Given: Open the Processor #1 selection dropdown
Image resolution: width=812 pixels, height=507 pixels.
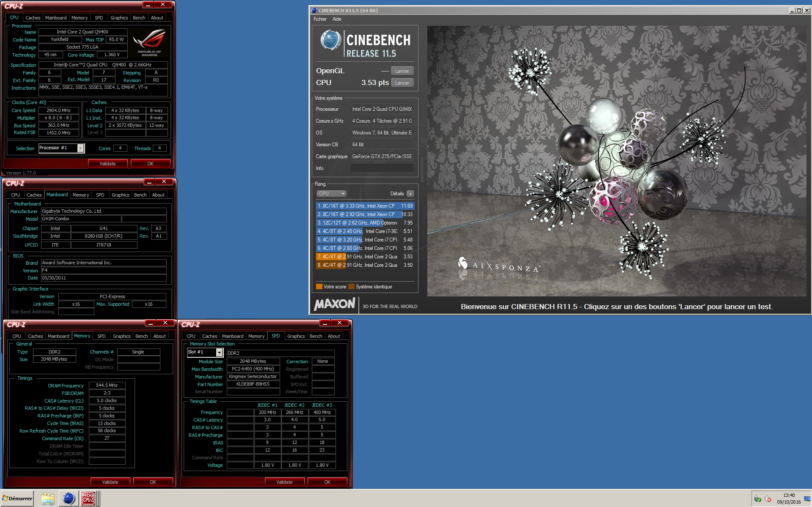Looking at the screenshot, I should 80,148.
